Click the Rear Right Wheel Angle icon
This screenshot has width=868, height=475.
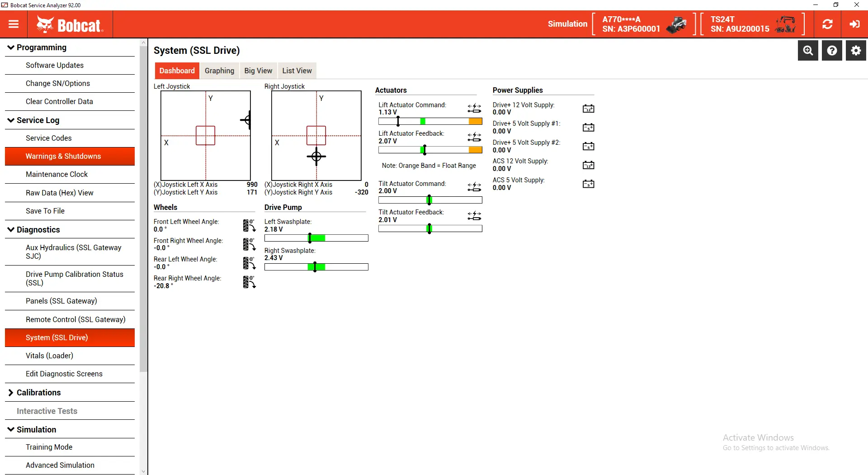coord(249,282)
